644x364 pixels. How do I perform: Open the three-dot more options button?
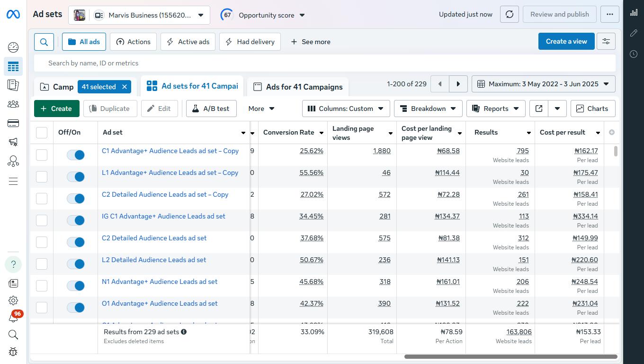(610, 14)
